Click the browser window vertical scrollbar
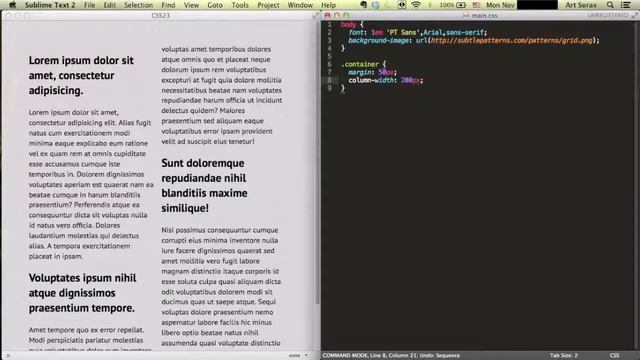The height and width of the screenshot is (360, 640). point(317,163)
